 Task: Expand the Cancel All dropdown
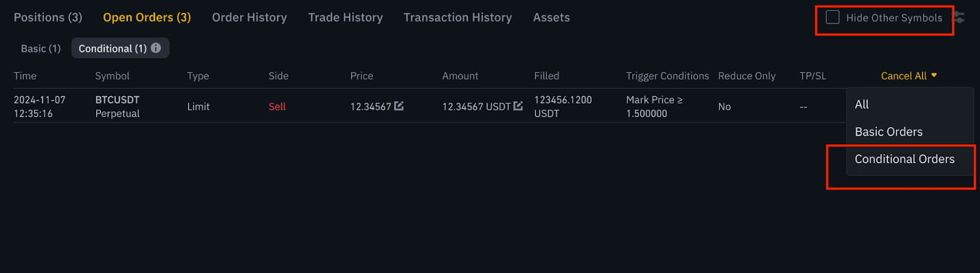click(909, 76)
